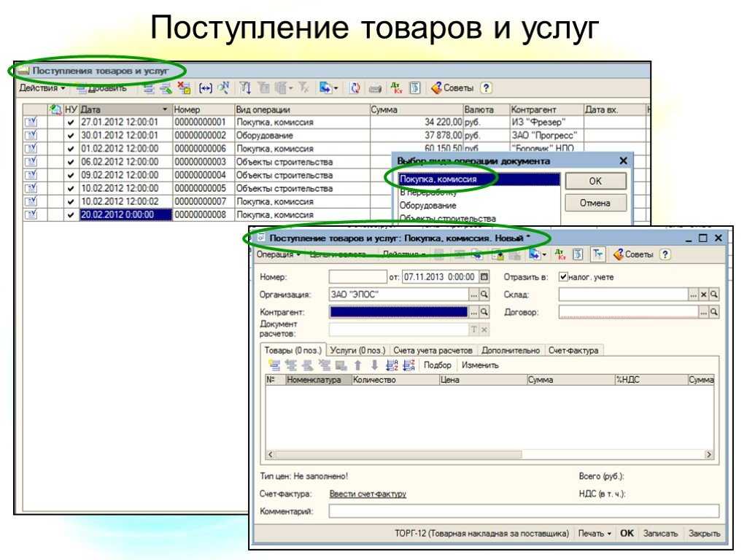Click the Дата column sort arrow
This screenshot has height=560, width=747.
[165, 109]
